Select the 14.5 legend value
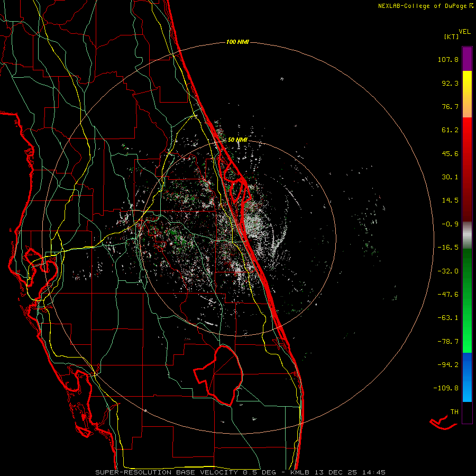Image resolution: width=476 pixels, height=476 pixels. [450, 200]
